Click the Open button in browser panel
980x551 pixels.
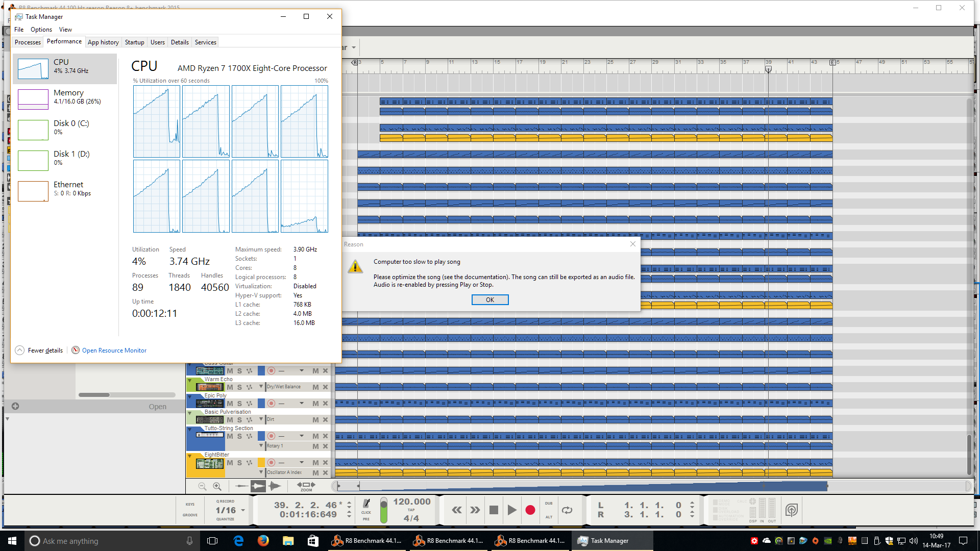(x=157, y=407)
